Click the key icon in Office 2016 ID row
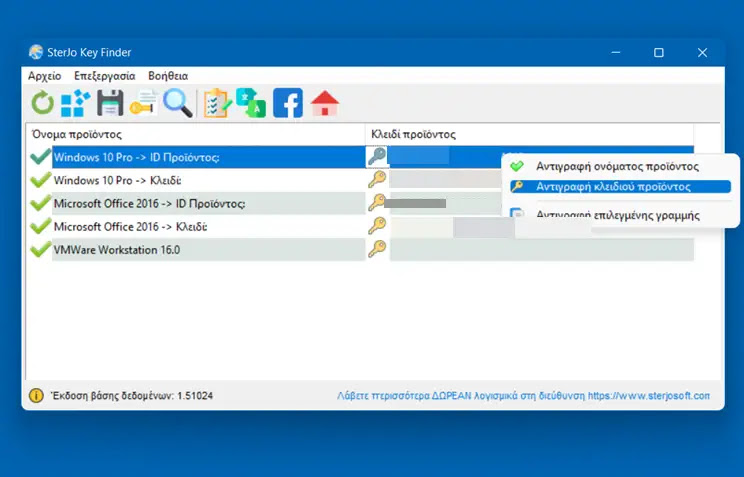Viewport: 744px width, 477px height. coord(377,202)
